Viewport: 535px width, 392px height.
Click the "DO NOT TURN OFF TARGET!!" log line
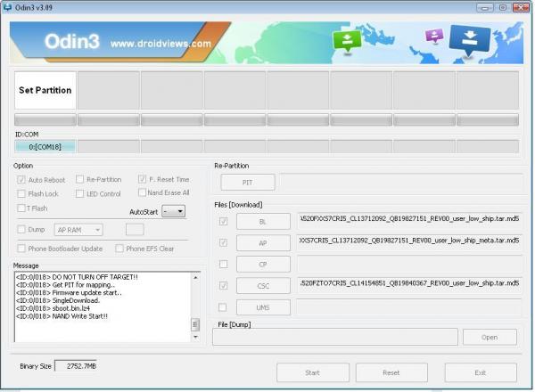tap(77, 277)
